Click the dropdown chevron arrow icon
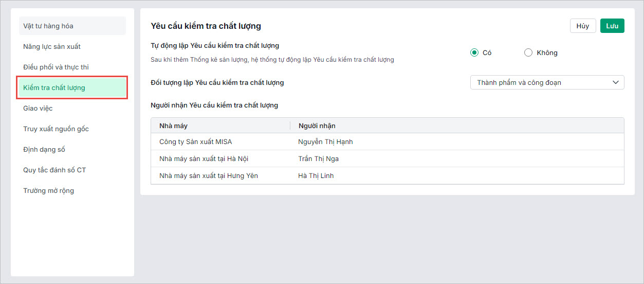 (616, 82)
